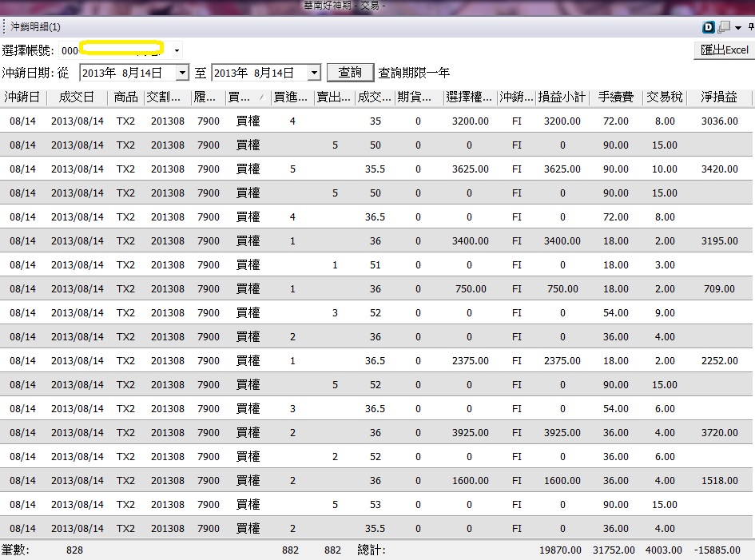Select the net profit cell 3720.00
Viewport: 755px width, 560px height.
coord(719,432)
